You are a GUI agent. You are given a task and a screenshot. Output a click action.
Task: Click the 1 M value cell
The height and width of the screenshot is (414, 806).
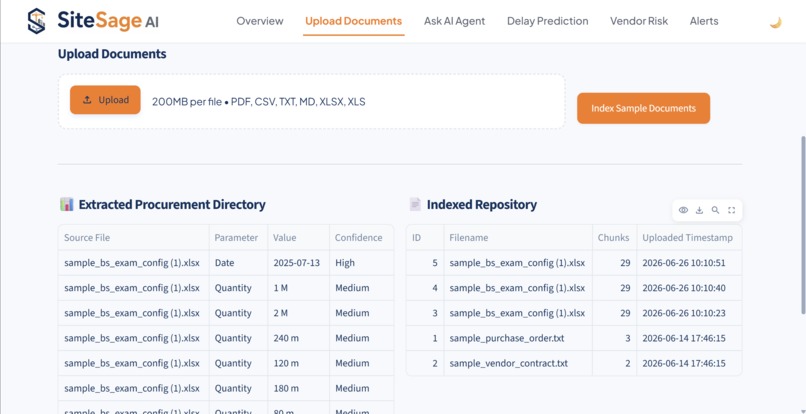pos(298,288)
